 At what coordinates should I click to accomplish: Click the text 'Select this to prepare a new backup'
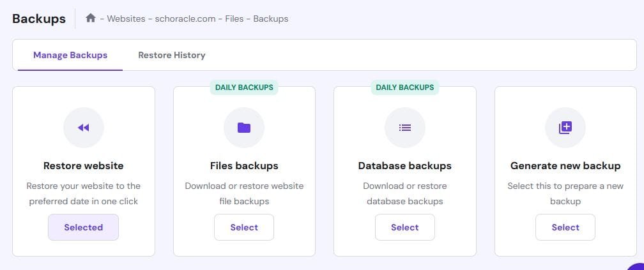pos(565,193)
